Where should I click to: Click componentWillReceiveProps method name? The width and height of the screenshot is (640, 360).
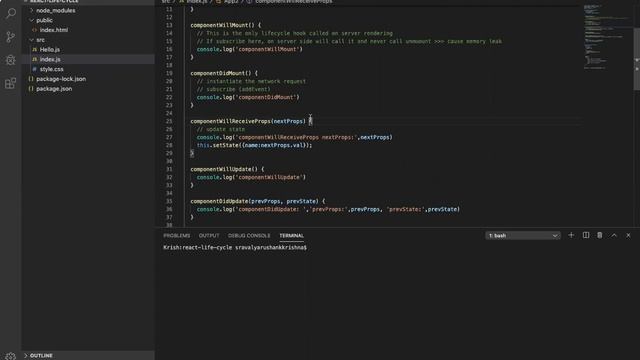click(231, 121)
